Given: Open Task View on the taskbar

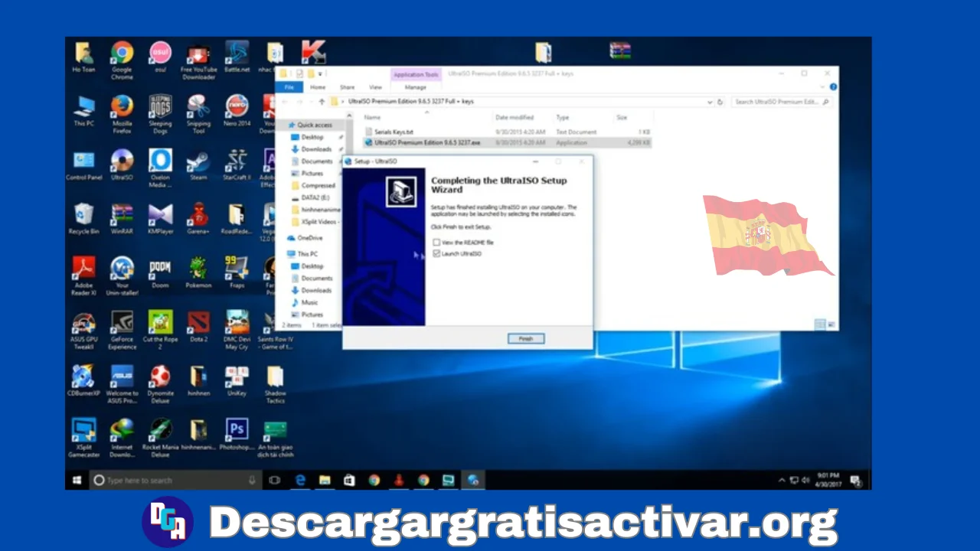Looking at the screenshot, I should click(275, 480).
